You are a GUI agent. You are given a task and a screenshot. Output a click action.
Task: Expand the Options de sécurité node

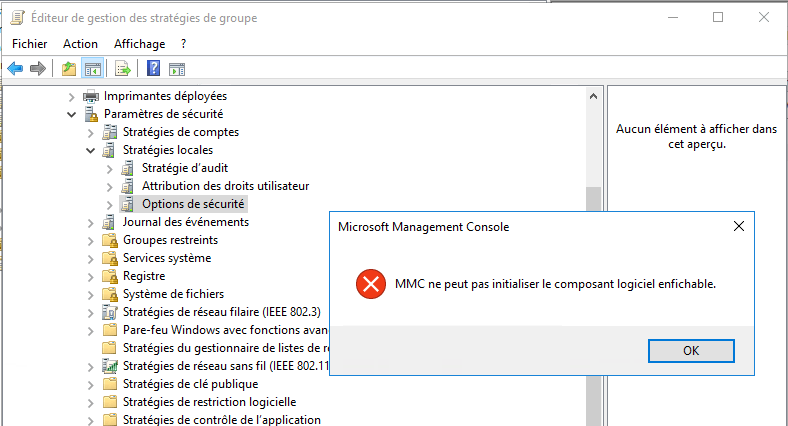click(110, 205)
